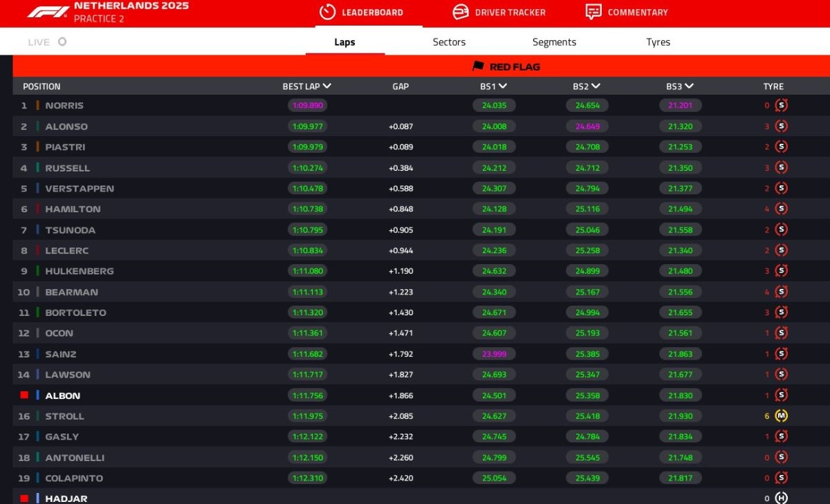Open the BS1 column dropdown
Viewport: 830px width, 504px height.
click(x=503, y=86)
